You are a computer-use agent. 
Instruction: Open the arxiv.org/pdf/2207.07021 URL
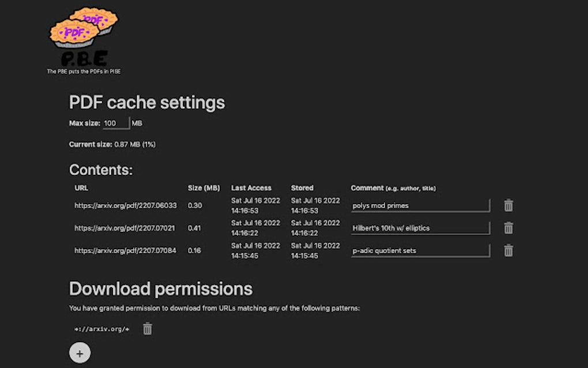click(x=125, y=228)
